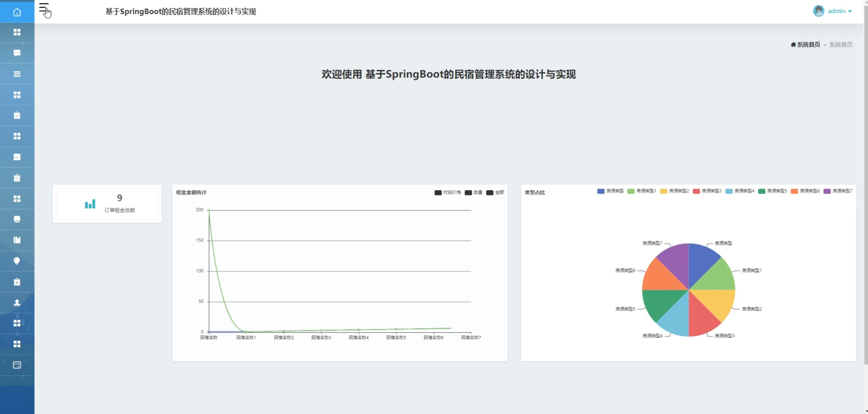
Task: Click the wallet card icon in the sidebar
Action: [17, 365]
